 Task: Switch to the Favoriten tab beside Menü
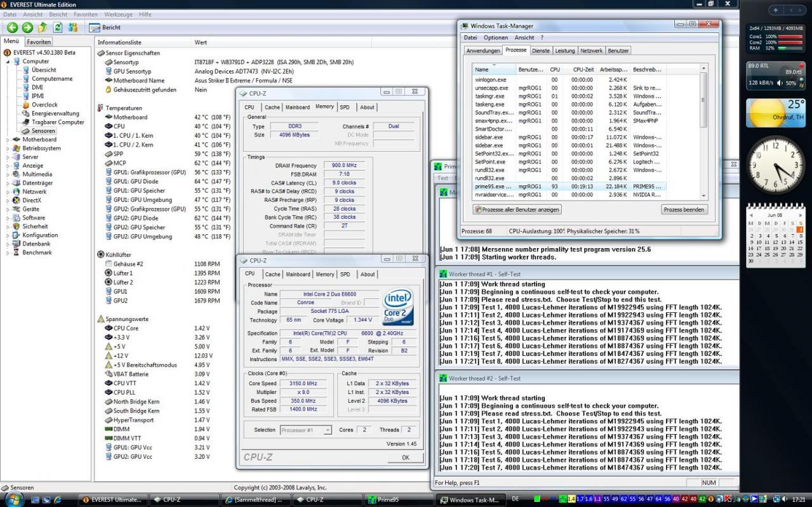[x=38, y=41]
